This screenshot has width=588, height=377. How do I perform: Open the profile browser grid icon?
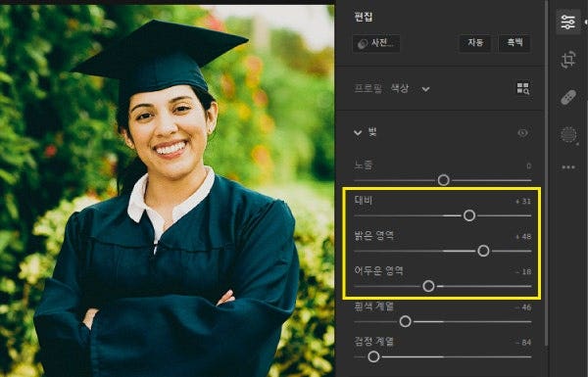pyautogui.click(x=522, y=88)
